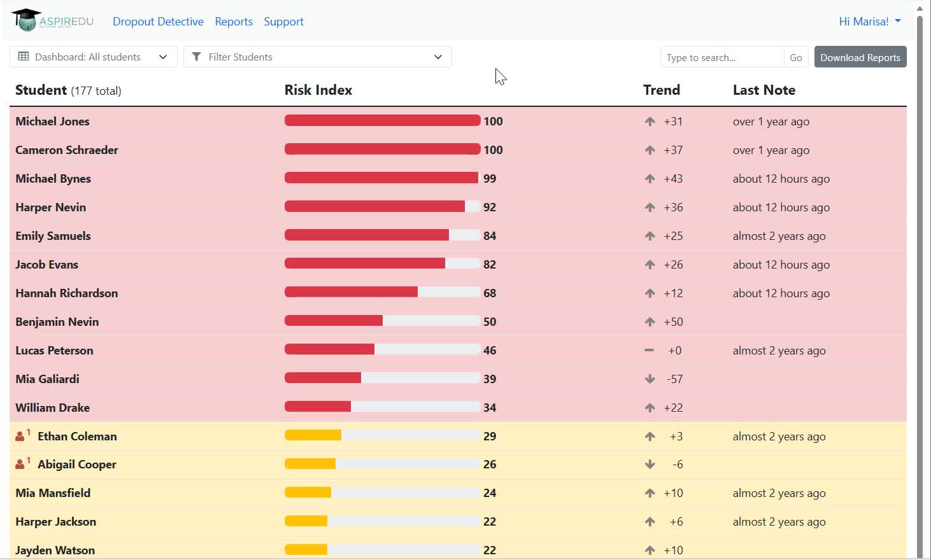This screenshot has height=560, width=931.
Task: Open the Dashboard: All students dropdown
Action: click(94, 57)
